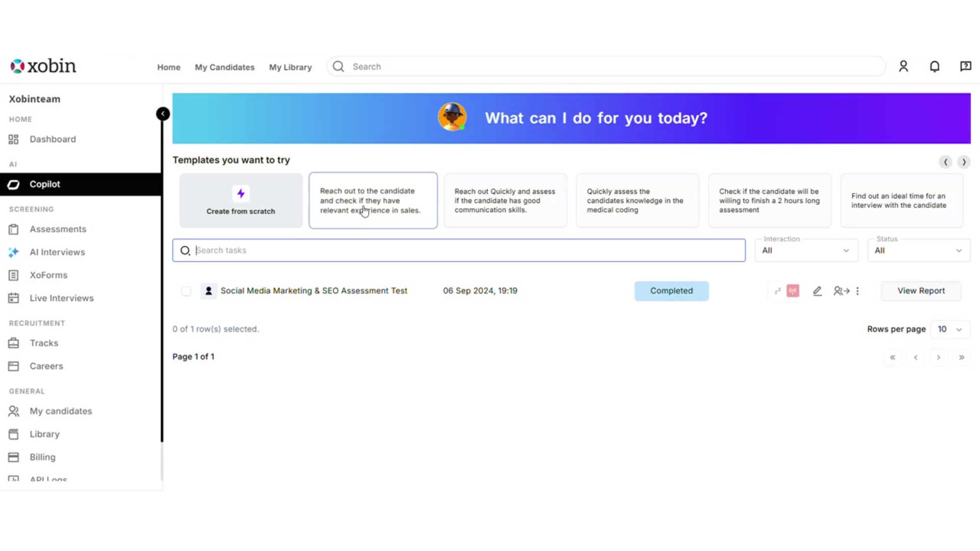The height and width of the screenshot is (551, 980).
Task: Toggle the pink live broadcast icon
Action: coord(793,291)
